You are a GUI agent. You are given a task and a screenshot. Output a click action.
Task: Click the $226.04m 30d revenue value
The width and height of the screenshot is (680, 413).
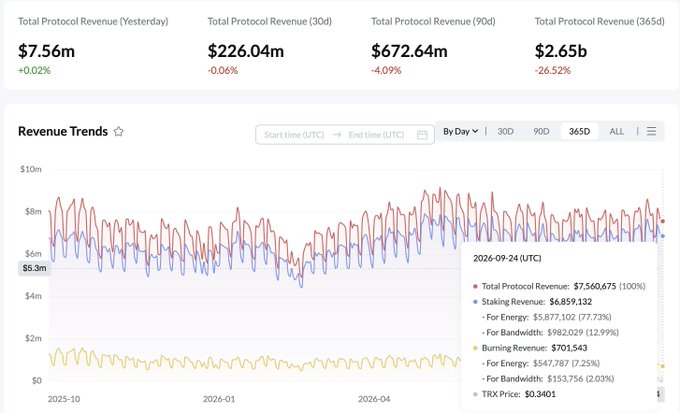[x=245, y=51]
